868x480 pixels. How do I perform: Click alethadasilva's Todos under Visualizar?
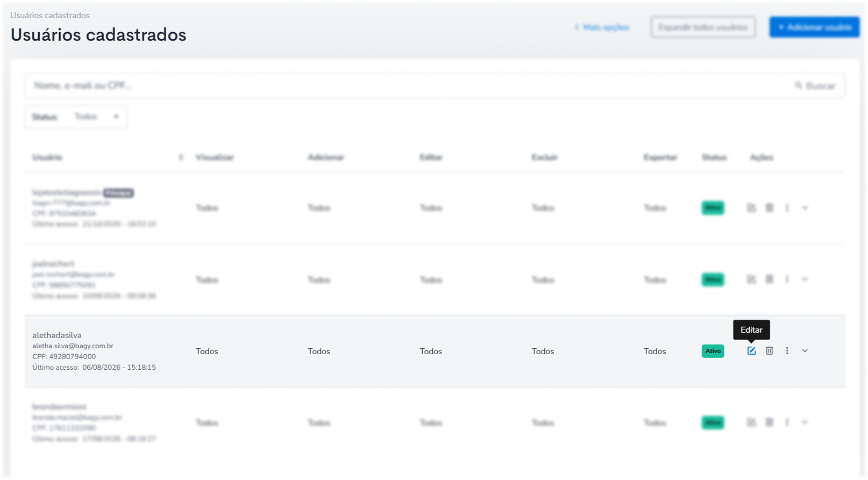207,352
